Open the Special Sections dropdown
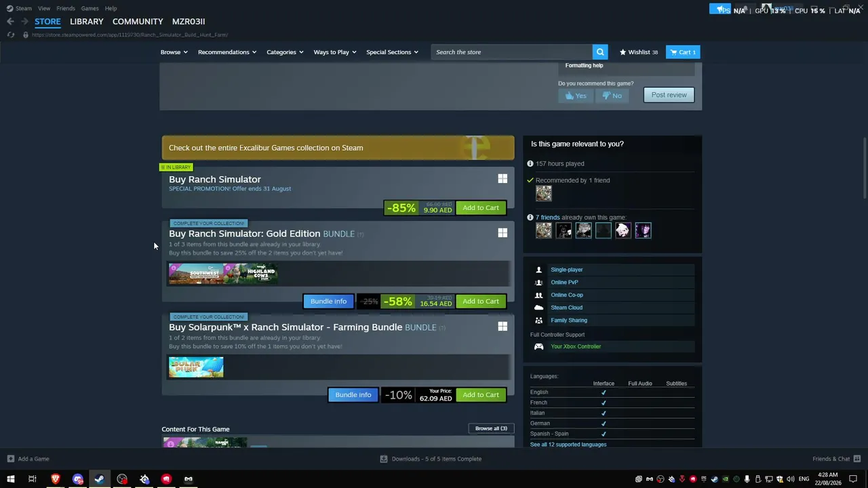This screenshot has width=868, height=488. coord(393,52)
